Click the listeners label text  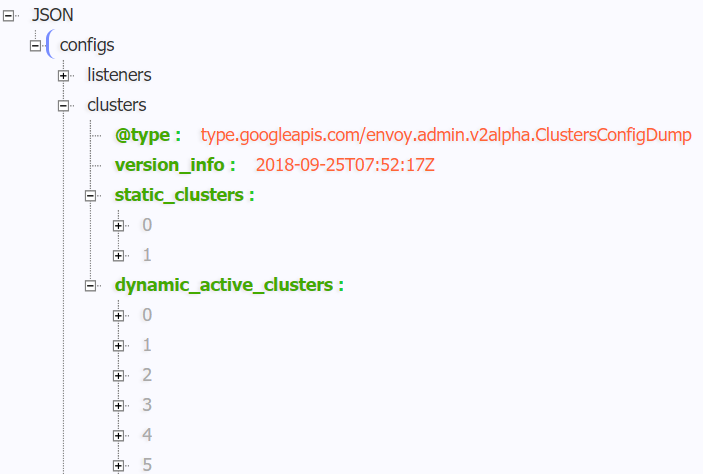tap(119, 75)
